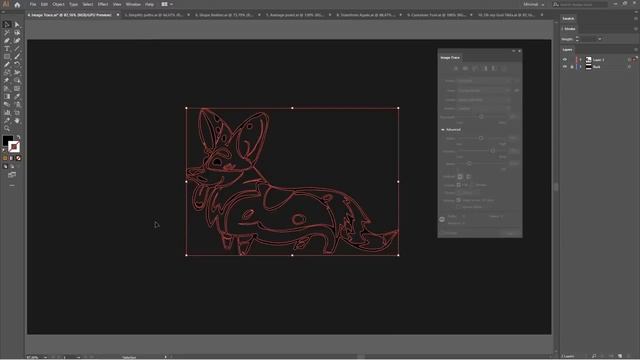Select the Zoom tool
640x360 pixels.
point(7,128)
